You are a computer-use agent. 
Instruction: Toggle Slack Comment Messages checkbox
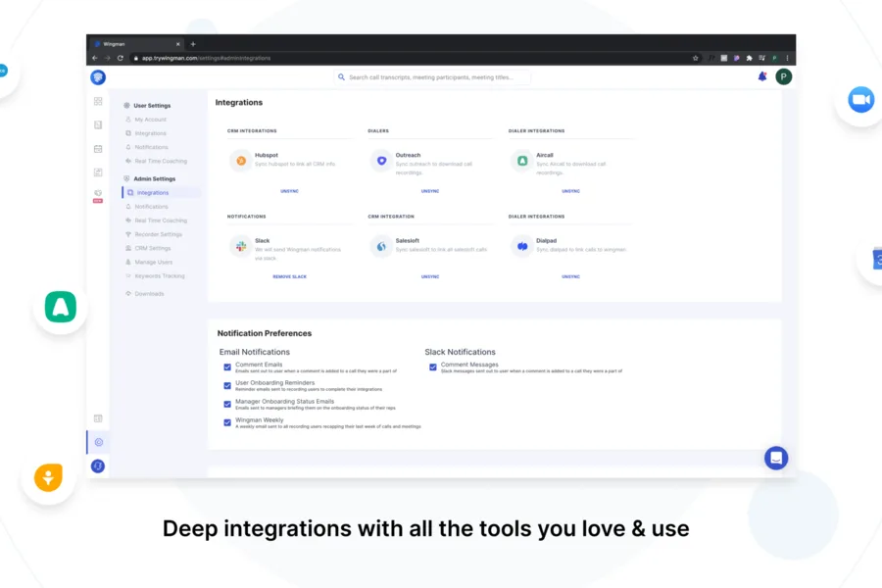point(432,367)
